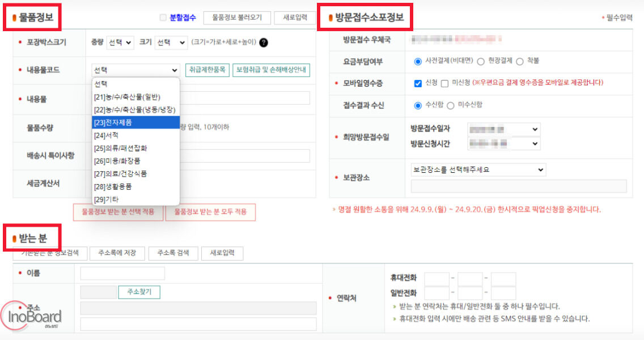This screenshot has height=340, width=644.
Task: Click 물품정보 불러오기 button
Action: coord(237,18)
